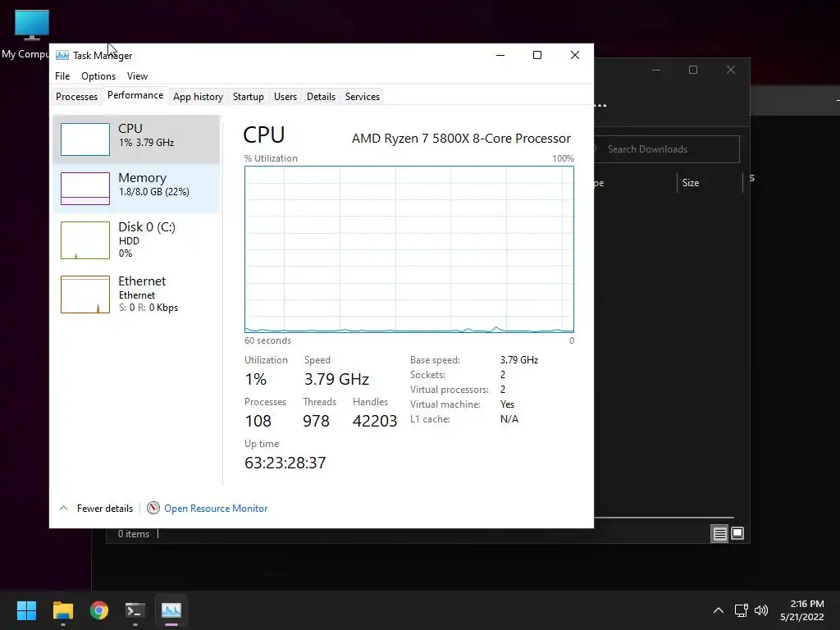This screenshot has height=630, width=840.
Task: Click the CPU utilization graph
Action: pos(409,249)
